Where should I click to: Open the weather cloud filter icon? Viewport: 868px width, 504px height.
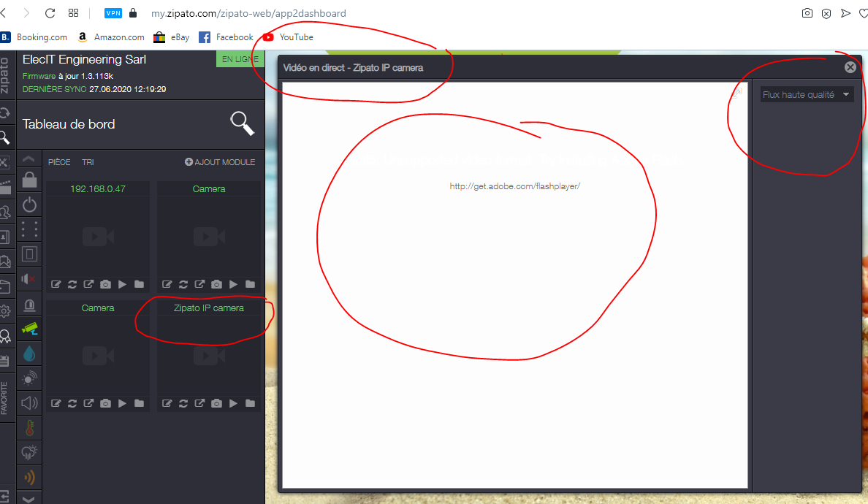tap(29, 453)
